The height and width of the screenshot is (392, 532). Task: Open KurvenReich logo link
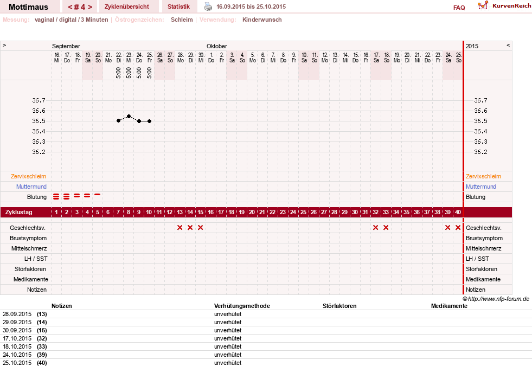click(x=504, y=6)
